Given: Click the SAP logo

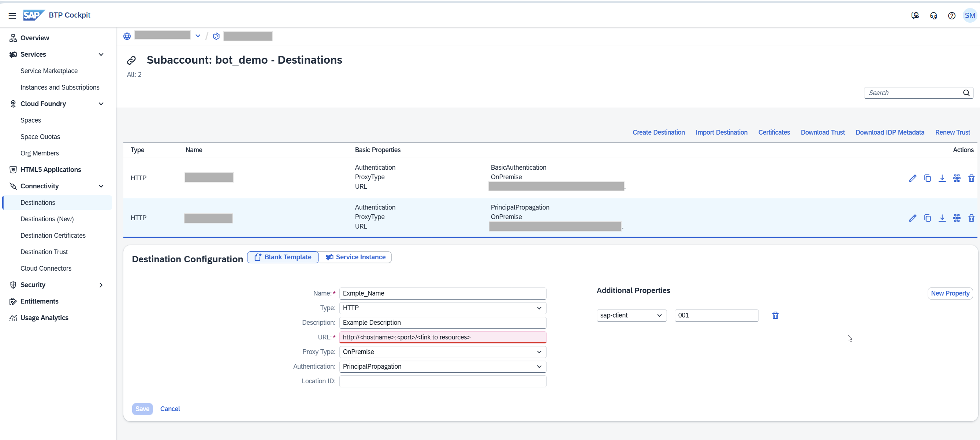Looking at the screenshot, I should tap(34, 15).
